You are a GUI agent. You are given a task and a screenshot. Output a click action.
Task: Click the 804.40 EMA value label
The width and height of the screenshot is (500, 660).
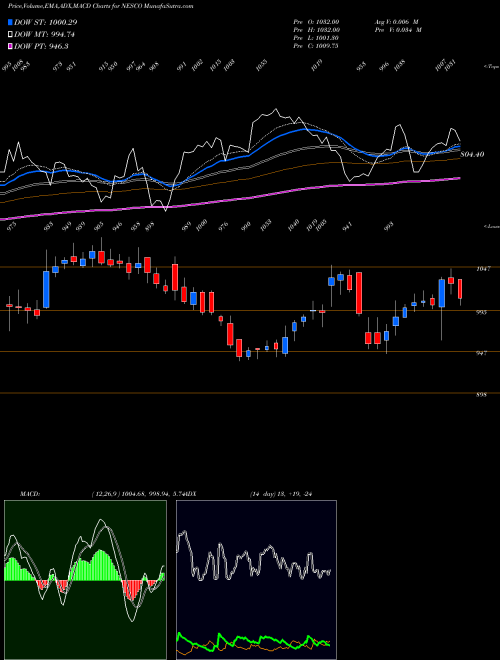pos(472,154)
